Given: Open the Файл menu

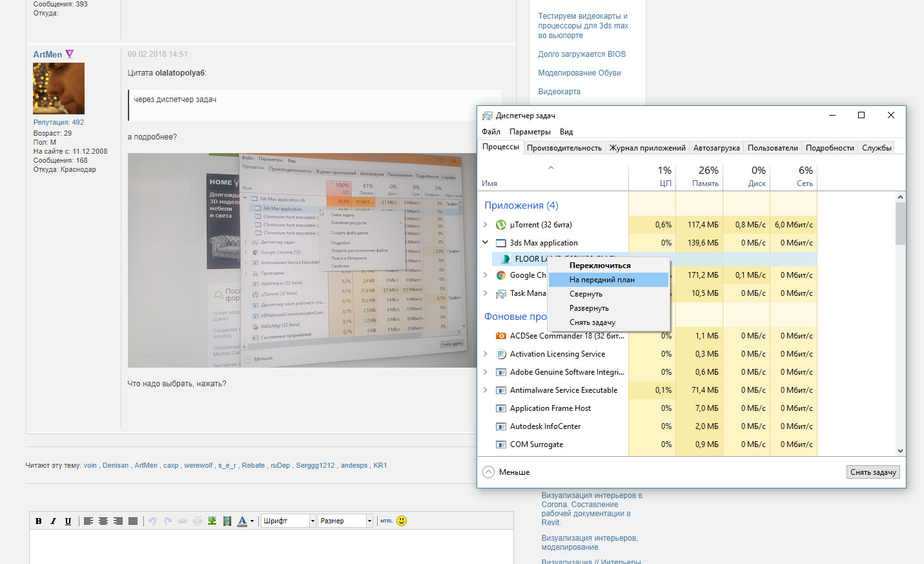Looking at the screenshot, I should click(x=491, y=132).
